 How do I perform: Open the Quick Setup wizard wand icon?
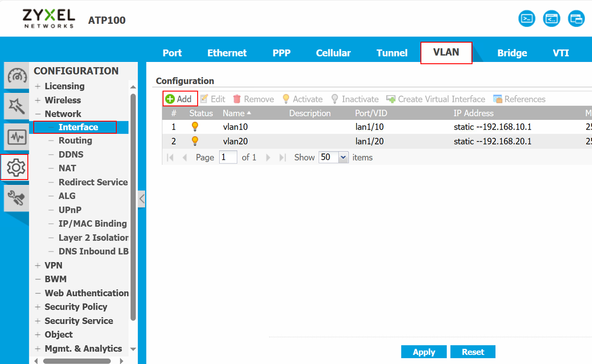point(16,106)
